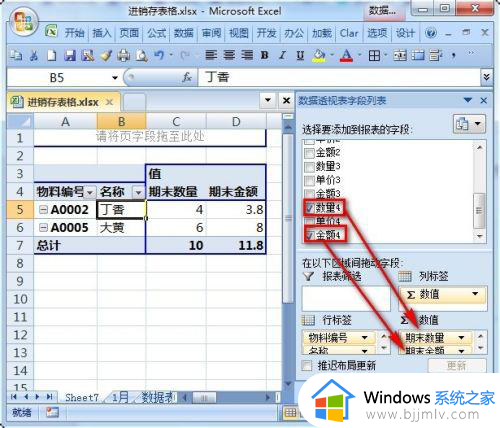500x428 pixels.
Task: Toggle Bold formatting
Action: pos(265,55)
